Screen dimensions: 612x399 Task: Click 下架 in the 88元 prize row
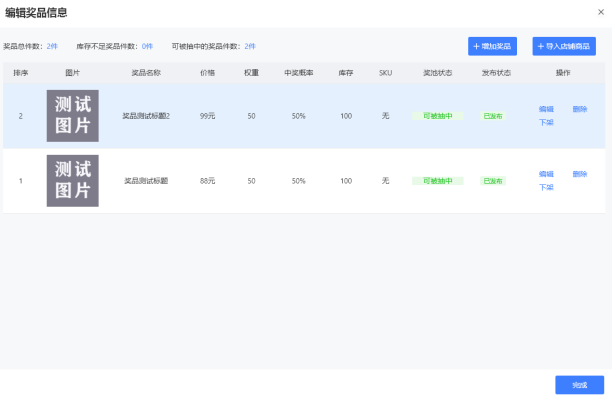(546, 187)
